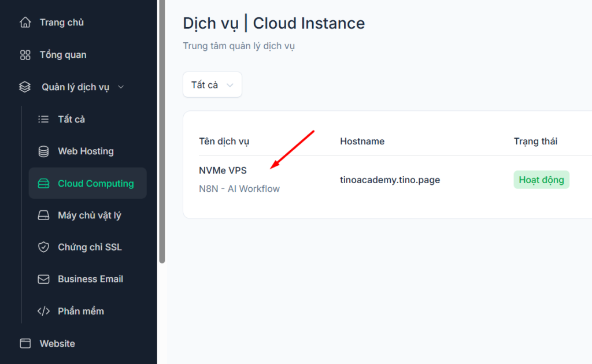Click the N8N - AI Workflow label

tap(239, 188)
